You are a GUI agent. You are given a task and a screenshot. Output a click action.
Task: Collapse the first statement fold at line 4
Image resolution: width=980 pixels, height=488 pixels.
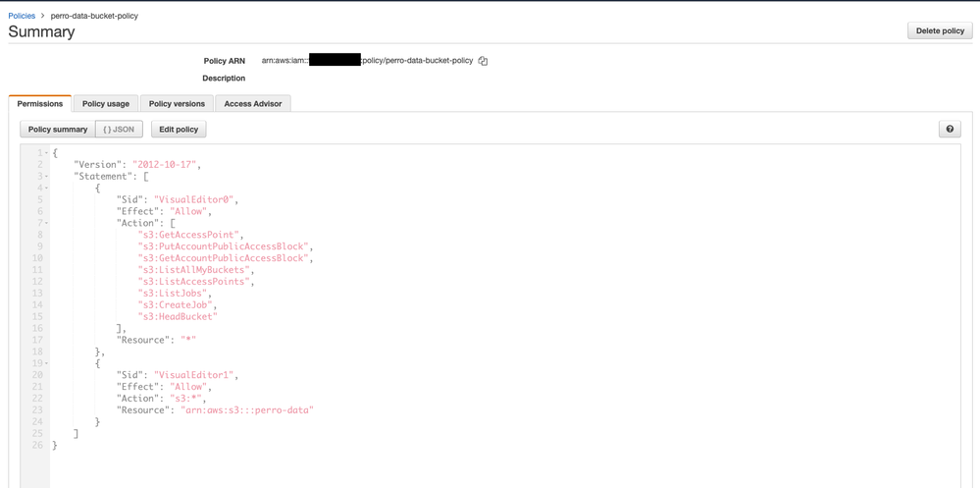point(47,188)
